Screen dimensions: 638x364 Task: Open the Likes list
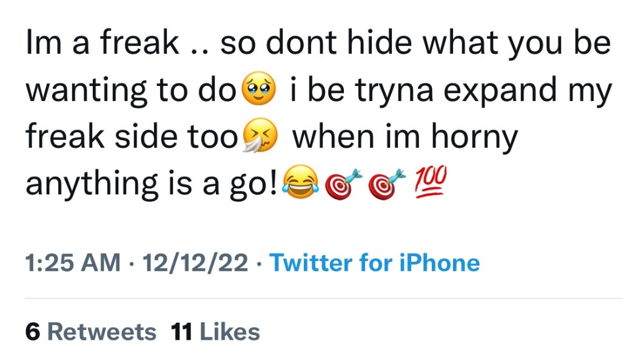pos(230,332)
